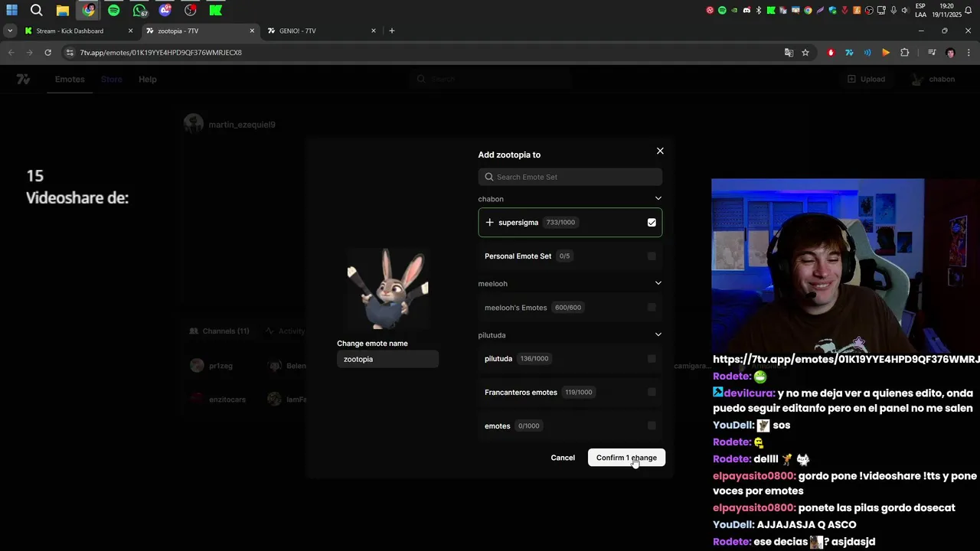The image size is (980, 551).
Task: Tick the pilutuda 136/1000 set checkbox
Action: point(652,358)
